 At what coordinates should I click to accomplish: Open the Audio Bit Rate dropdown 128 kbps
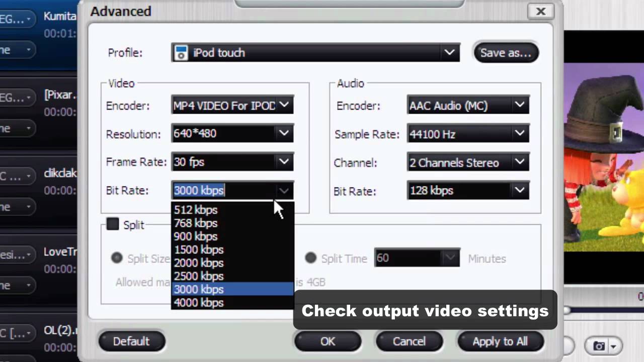468,191
